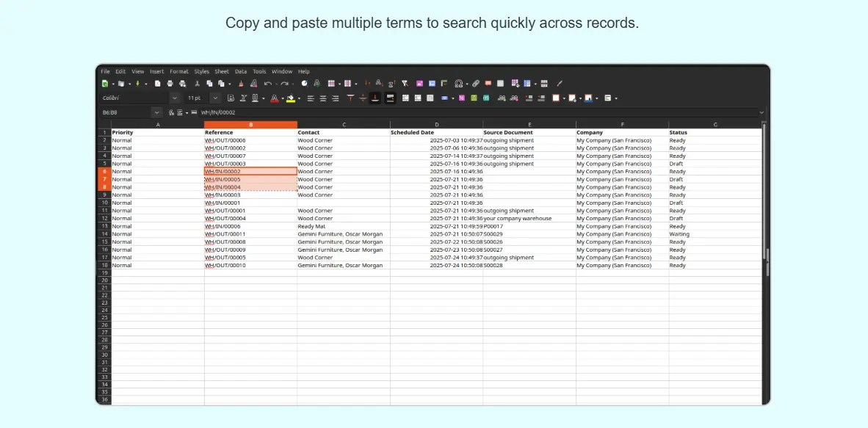Expand the Name Box dropdown
The image size is (868, 428).
[x=156, y=112]
